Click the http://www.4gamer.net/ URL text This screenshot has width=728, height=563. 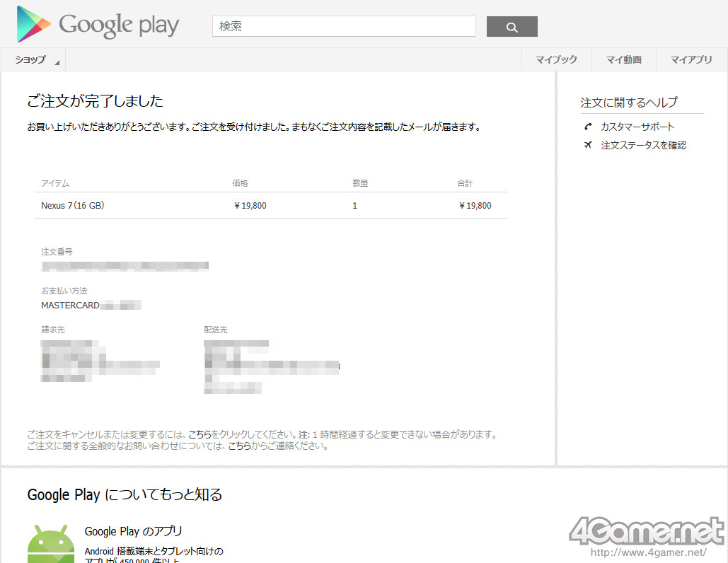click(648, 552)
